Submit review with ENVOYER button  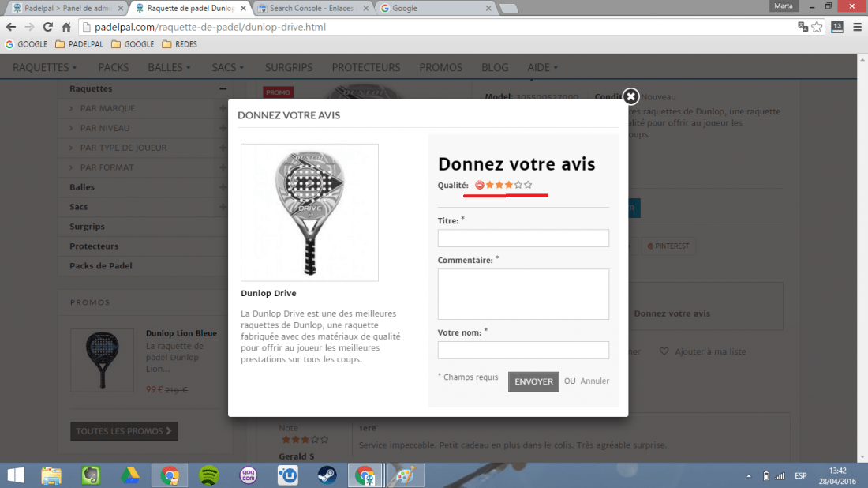533,381
